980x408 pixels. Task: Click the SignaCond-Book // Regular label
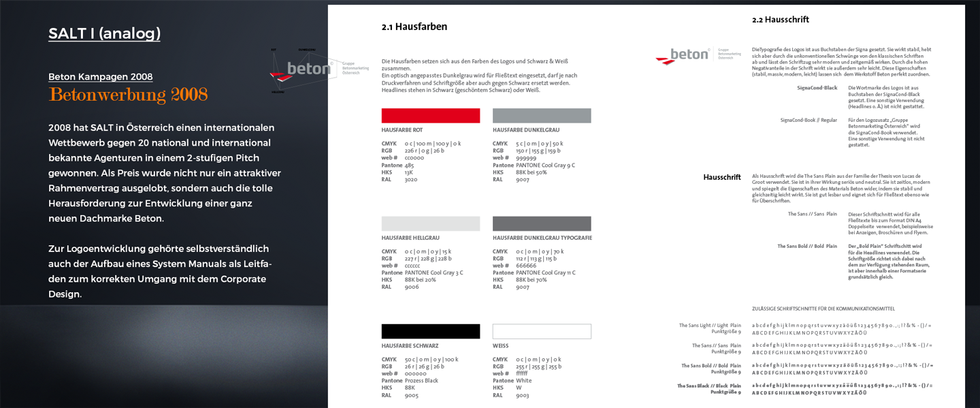click(x=808, y=120)
